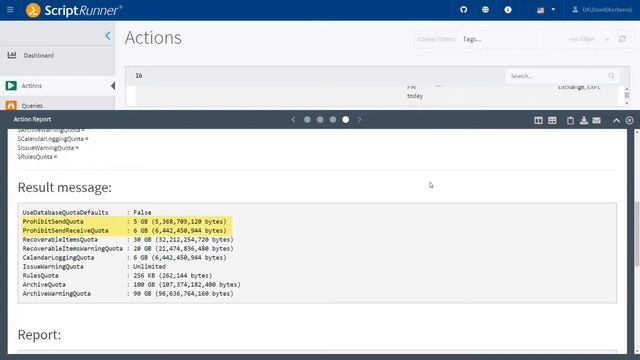Open the hamburger main menu
This screenshot has height=360, width=640.
point(10,9)
